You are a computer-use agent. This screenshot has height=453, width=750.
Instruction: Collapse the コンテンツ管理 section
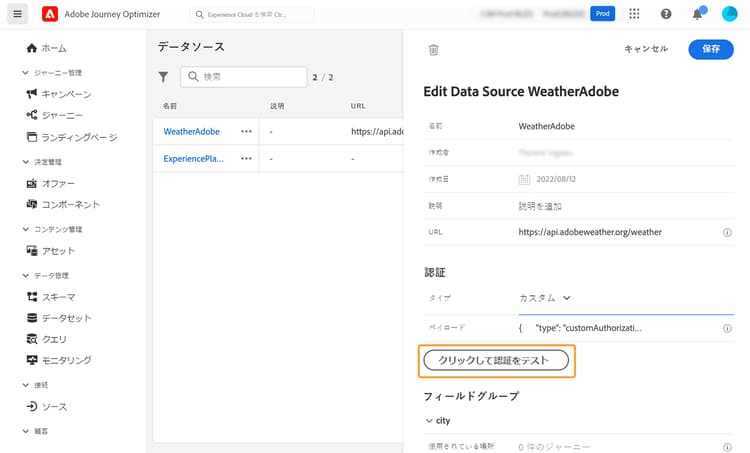coord(25,229)
